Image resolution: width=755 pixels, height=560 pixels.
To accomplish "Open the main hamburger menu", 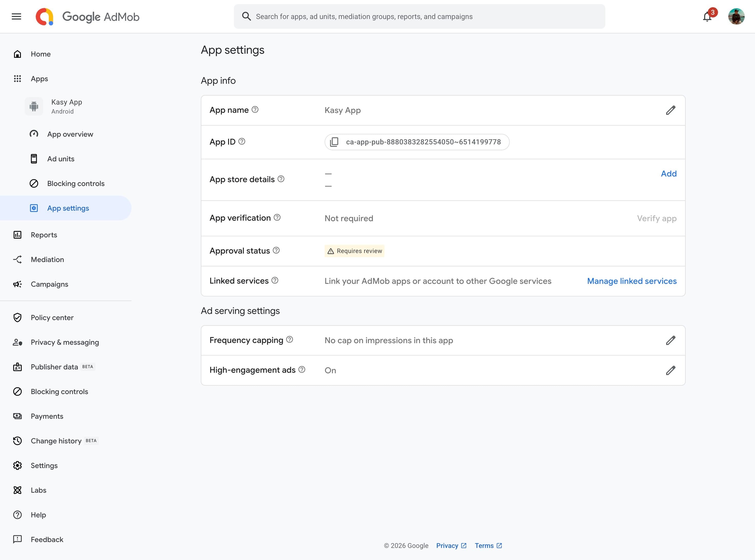I will coord(16,17).
